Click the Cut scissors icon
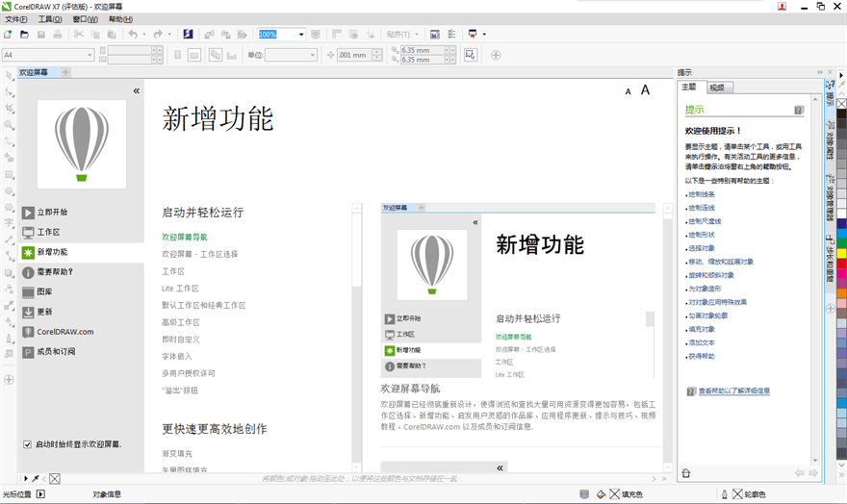The image size is (847, 504). tap(78, 34)
